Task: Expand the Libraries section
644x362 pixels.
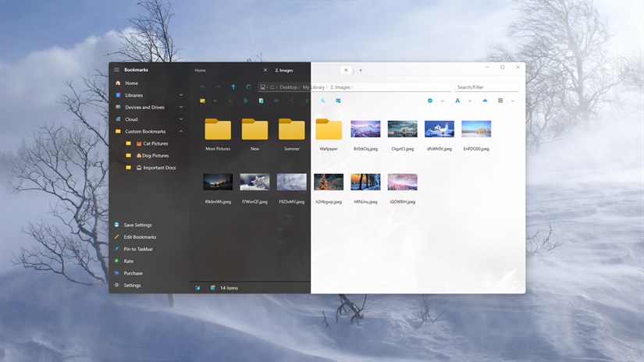Action: click(181, 95)
